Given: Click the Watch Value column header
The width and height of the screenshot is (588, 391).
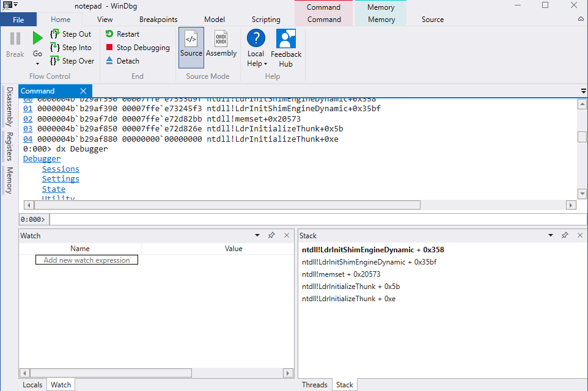Looking at the screenshot, I should 233,249.
